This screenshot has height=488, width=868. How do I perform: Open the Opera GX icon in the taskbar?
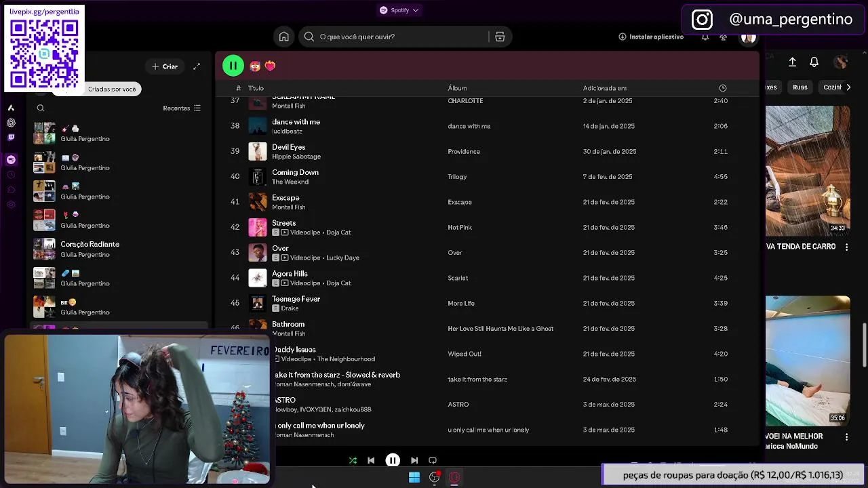coord(454,477)
